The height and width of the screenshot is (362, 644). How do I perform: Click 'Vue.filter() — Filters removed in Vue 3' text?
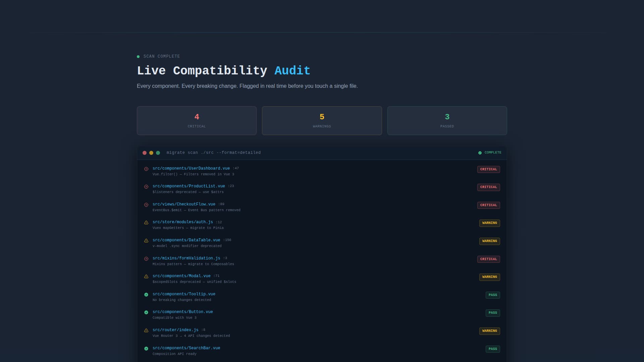point(194,174)
